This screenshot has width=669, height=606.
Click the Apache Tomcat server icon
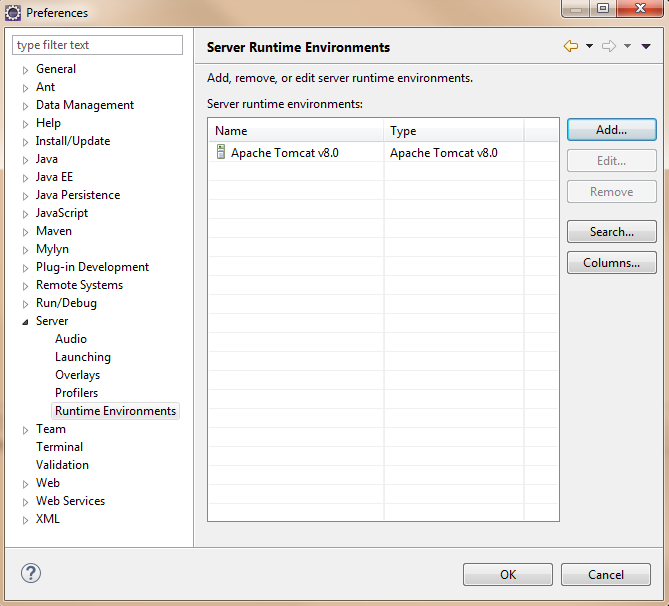tap(221, 152)
